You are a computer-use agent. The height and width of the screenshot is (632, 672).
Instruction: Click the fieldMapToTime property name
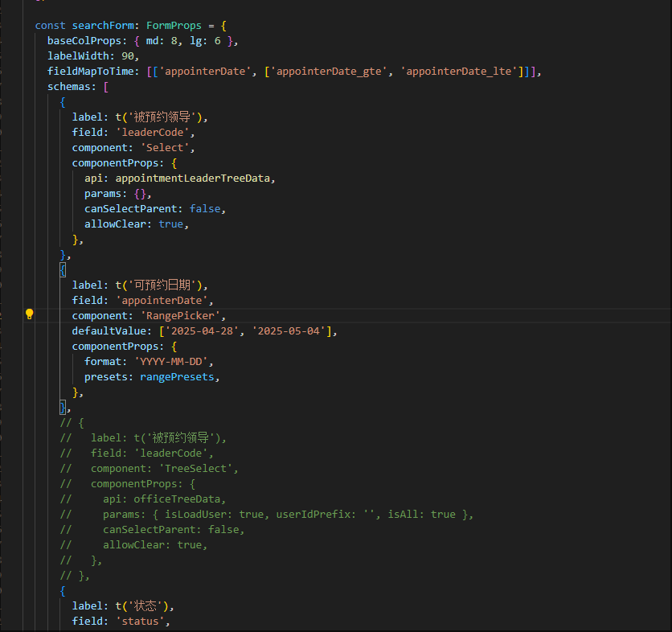(90, 72)
